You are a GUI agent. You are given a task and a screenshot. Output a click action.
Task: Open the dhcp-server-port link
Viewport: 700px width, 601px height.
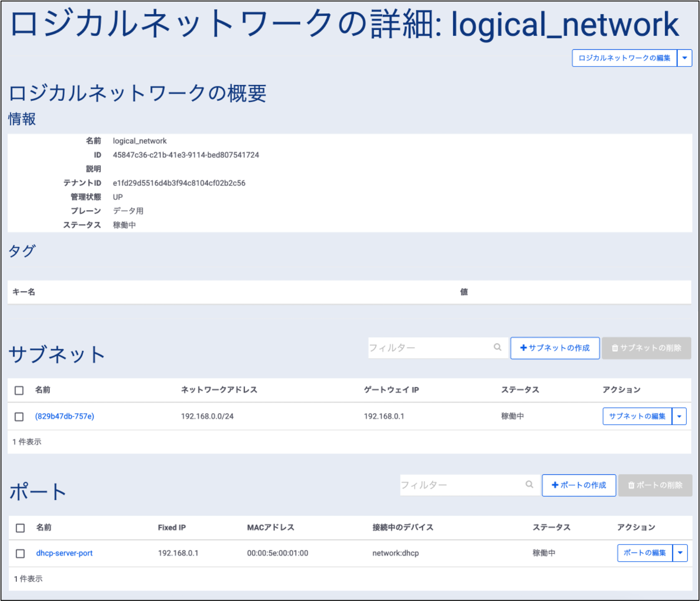click(x=64, y=553)
